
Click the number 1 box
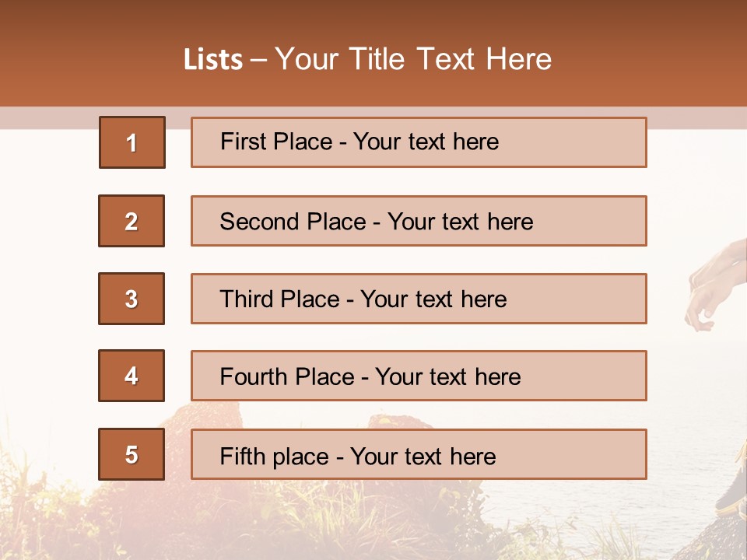click(x=132, y=142)
